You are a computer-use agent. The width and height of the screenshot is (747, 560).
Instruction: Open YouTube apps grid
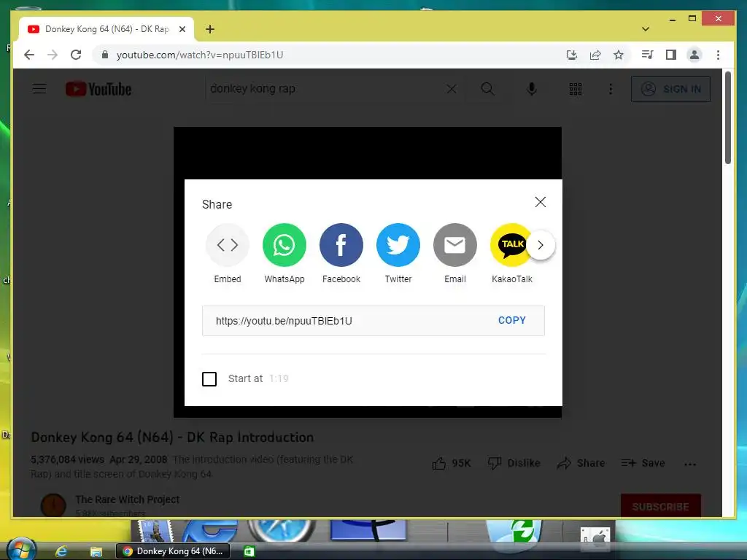[576, 89]
